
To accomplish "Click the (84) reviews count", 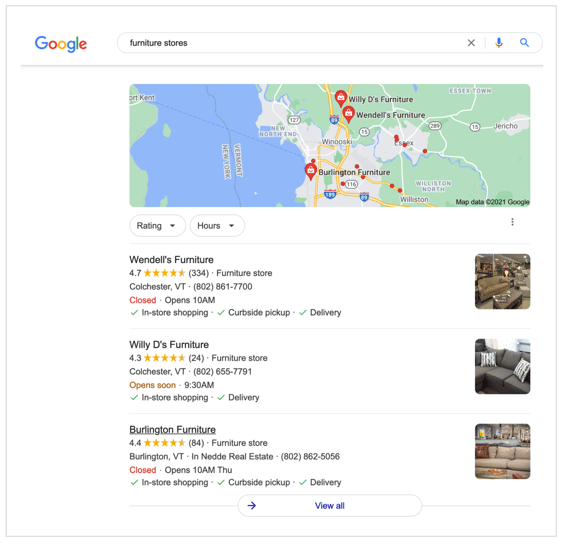I will tap(196, 443).
